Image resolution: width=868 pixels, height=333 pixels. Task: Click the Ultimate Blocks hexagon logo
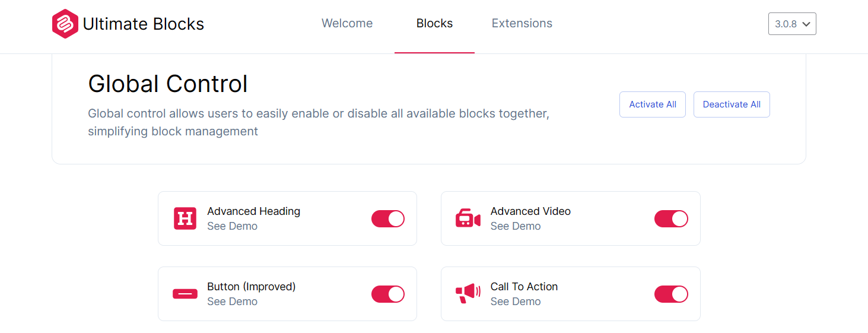click(65, 24)
